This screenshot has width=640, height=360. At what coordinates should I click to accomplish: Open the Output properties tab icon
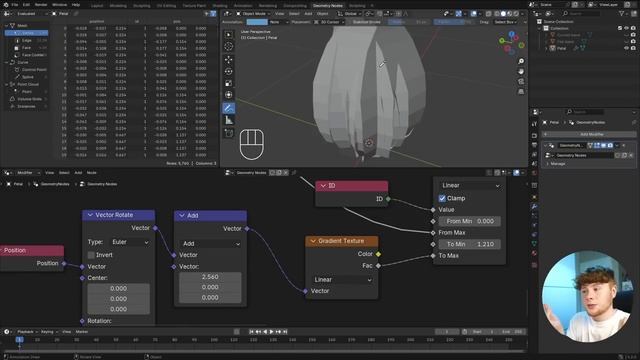pos(534,145)
